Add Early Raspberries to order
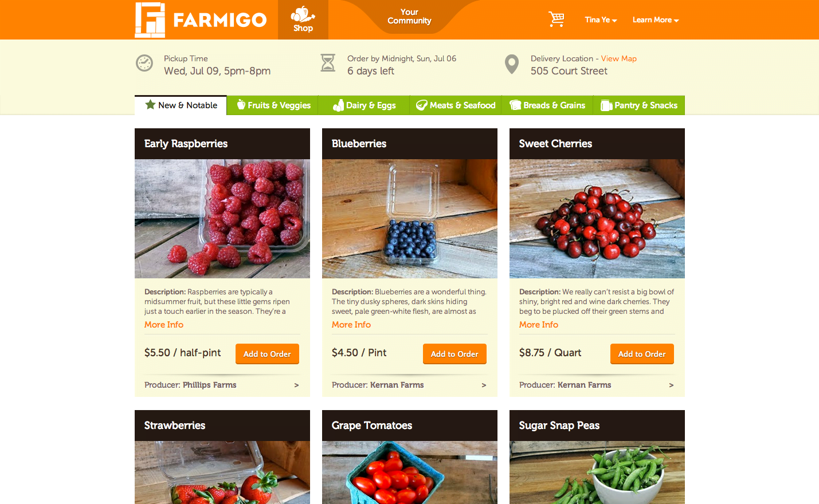The width and height of the screenshot is (819, 504). [267, 354]
